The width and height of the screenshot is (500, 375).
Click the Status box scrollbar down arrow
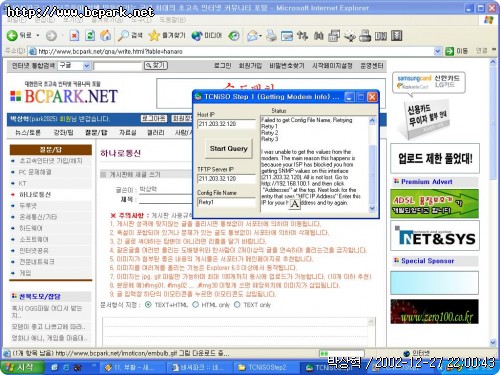point(372,208)
